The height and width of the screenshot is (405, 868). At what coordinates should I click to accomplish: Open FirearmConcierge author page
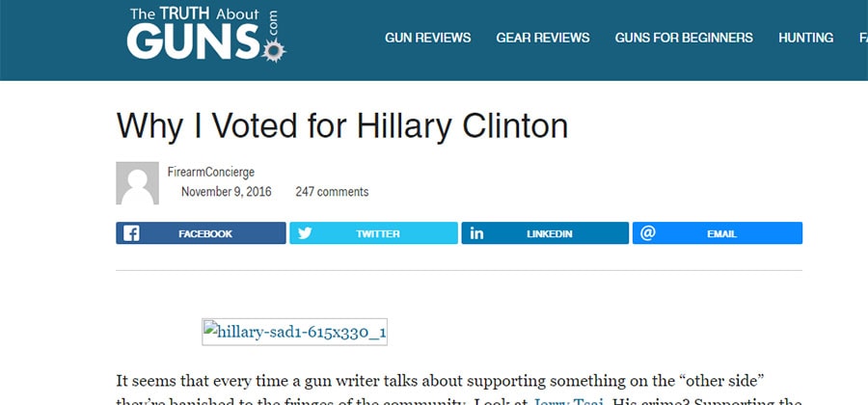pos(211,172)
